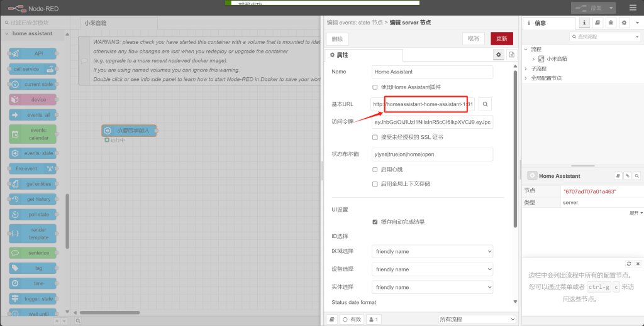Select the sentence palette node
This screenshot has height=326, width=644.
click(33, 253)
